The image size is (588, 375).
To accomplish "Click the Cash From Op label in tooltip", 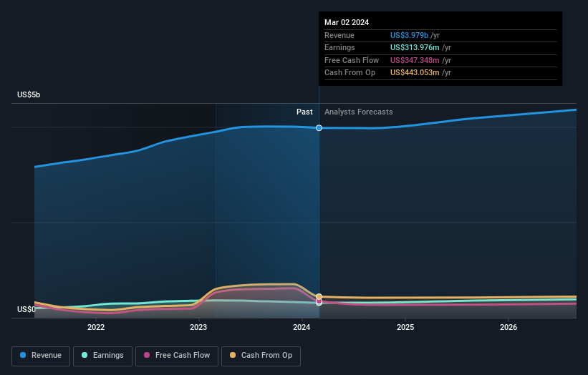I will coord(350,73).
